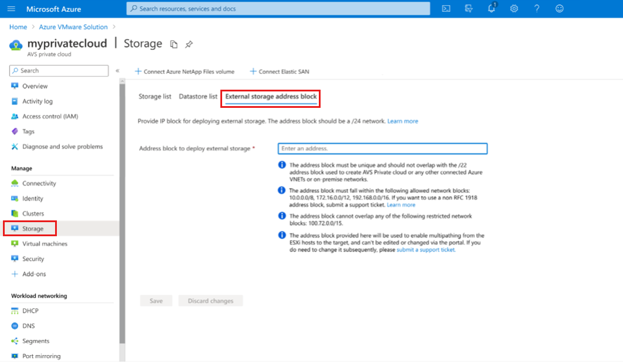623x364 pixels.
Task: Click the Save button
Action: [156, 301]
